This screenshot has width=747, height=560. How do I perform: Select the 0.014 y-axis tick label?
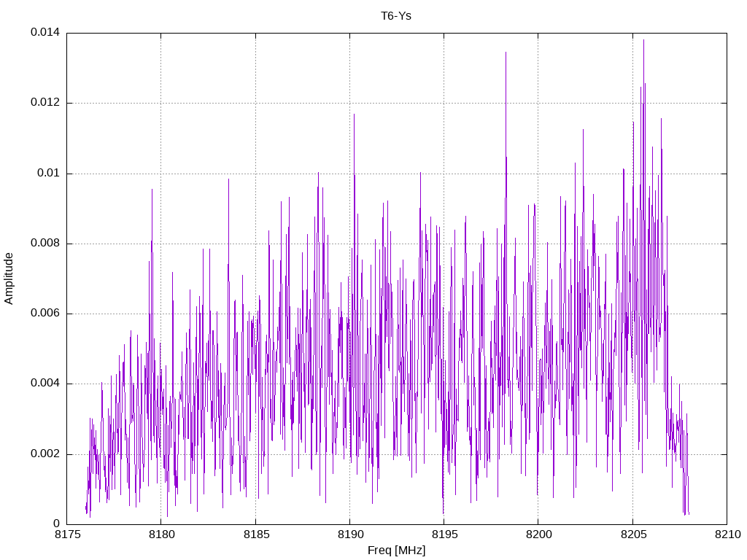pos(45,32)
